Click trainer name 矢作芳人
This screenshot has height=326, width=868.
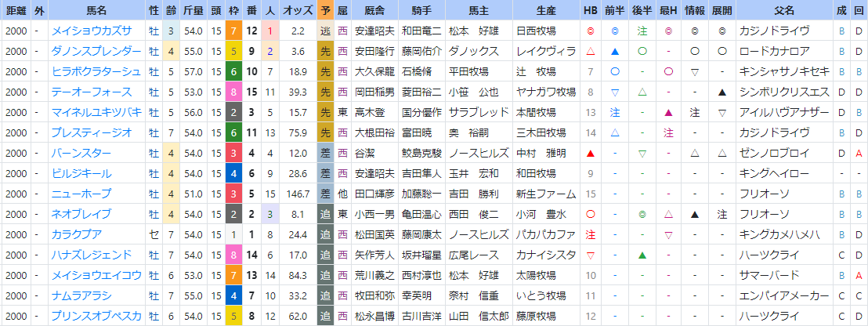374,255
